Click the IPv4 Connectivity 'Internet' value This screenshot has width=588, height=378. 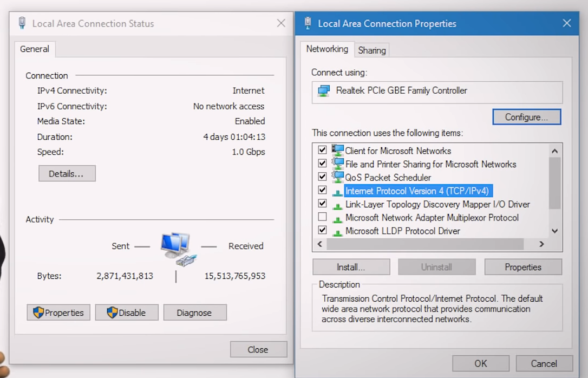pyautogui.click(x=249, y=90)
